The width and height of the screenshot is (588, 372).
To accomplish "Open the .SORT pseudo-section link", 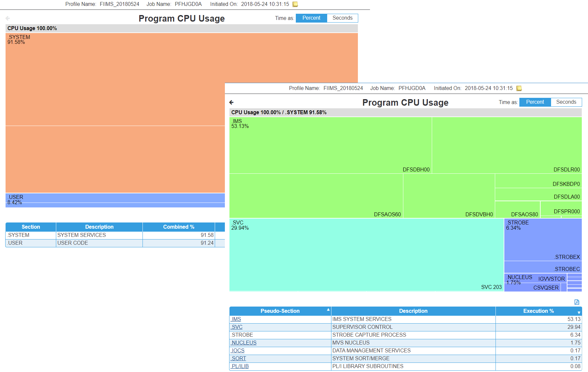I will pos(238,358).
